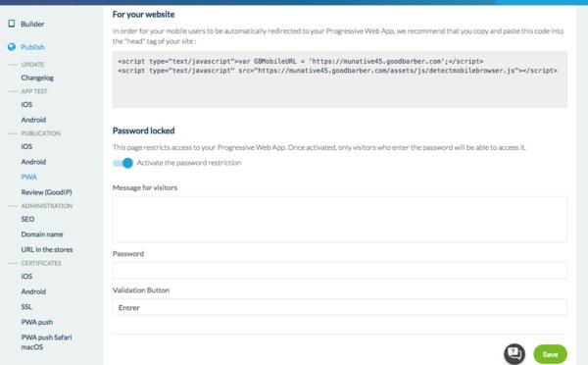Open PWA push certificates
588x365 pixels.
click(37, 322)
